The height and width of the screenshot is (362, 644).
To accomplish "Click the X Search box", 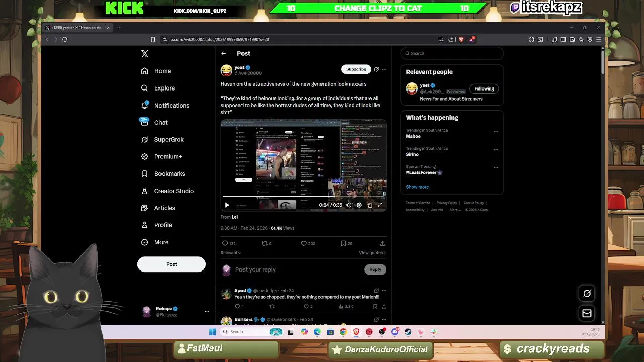I will pos(452,53).
